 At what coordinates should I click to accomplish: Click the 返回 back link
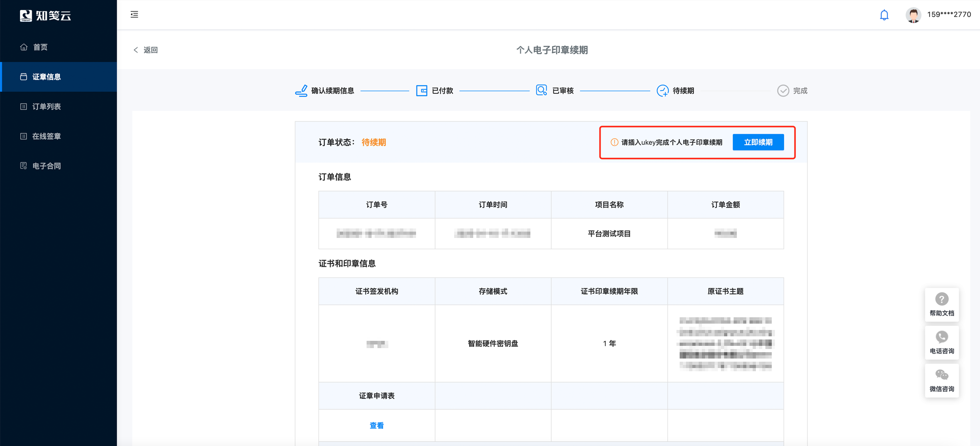pyautogui.click(x=146, y=50)
